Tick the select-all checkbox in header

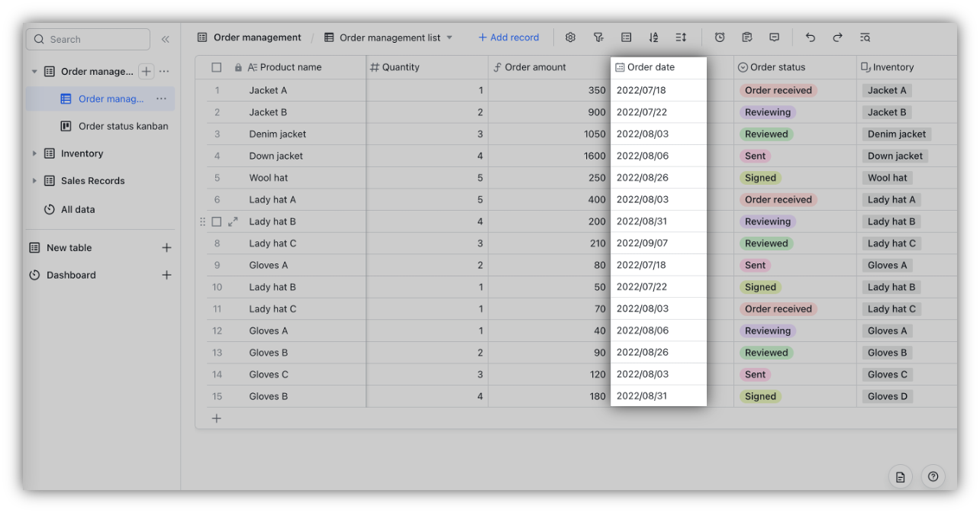(217, 67)
